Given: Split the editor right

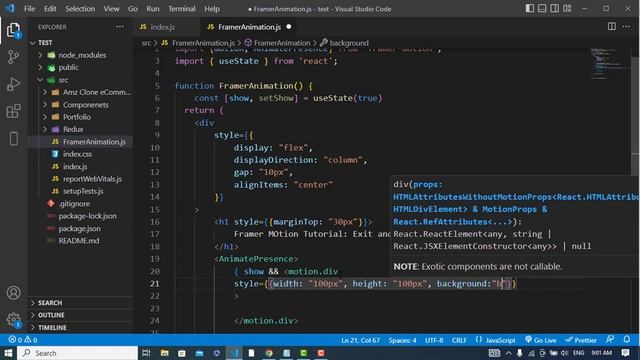Looking at the screenshot, I should click(611, 27).
